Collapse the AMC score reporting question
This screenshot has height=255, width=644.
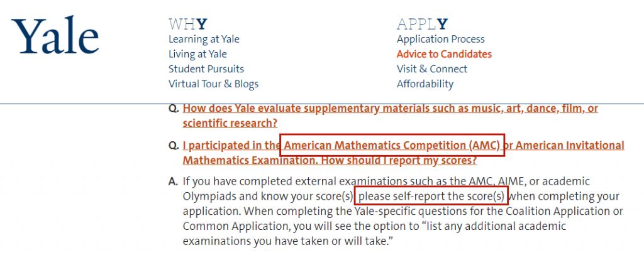[403, 153]
